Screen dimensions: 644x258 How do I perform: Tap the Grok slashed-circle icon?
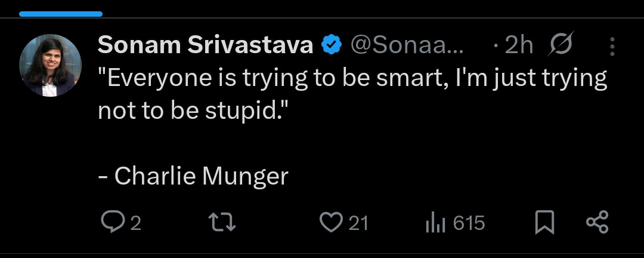[x=560, y=45]
